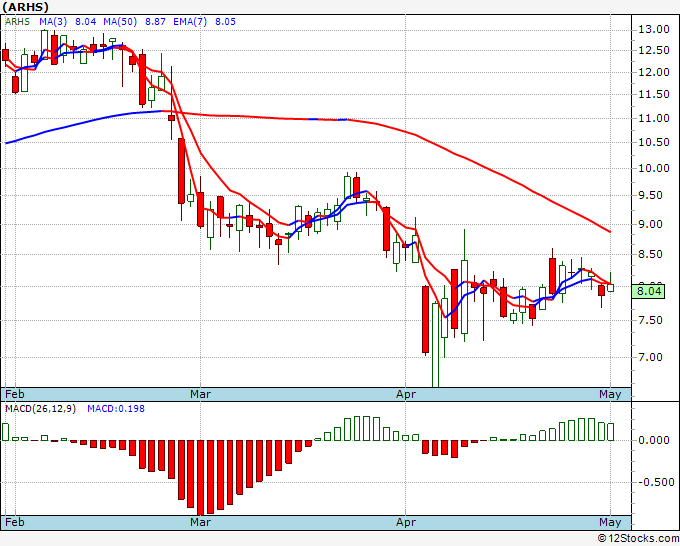Click the EMA(7) legend label
This screenshot has width=680, height=546.
tap(190, 21)
